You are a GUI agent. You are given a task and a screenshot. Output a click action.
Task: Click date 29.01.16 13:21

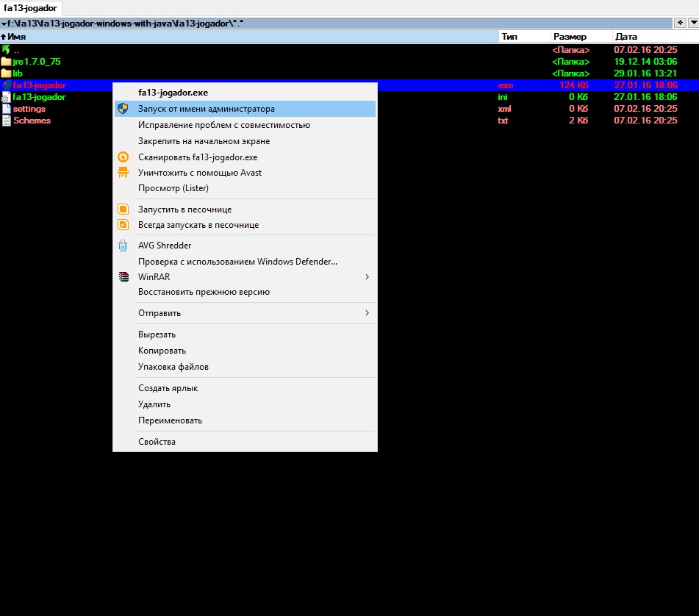(x=645, y=73)
